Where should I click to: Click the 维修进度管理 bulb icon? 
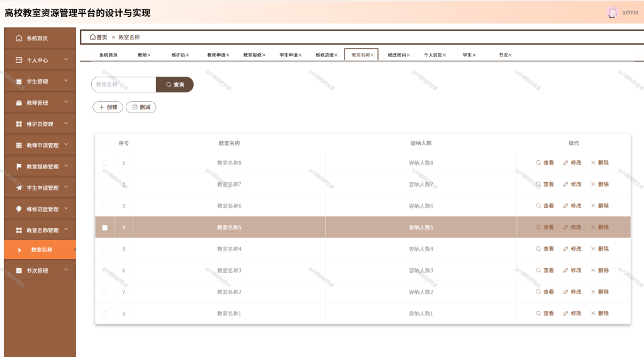(19, 209)
